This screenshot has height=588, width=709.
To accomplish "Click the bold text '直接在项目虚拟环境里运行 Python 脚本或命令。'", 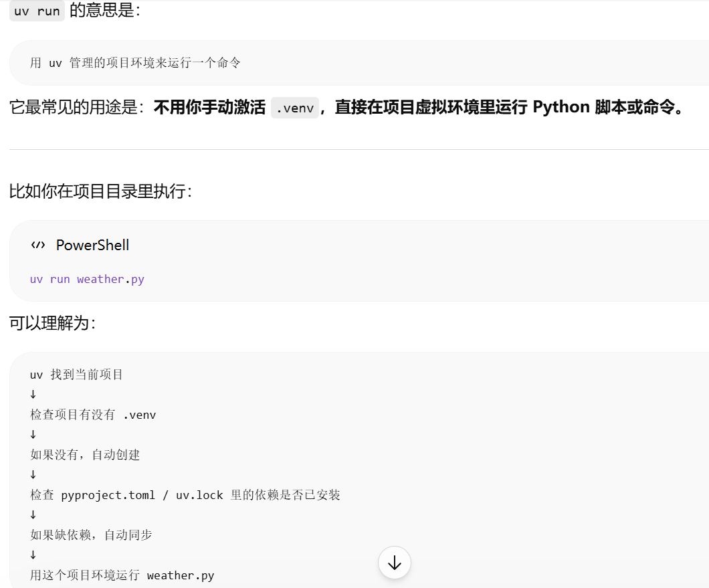I will (x=510, y=107).
